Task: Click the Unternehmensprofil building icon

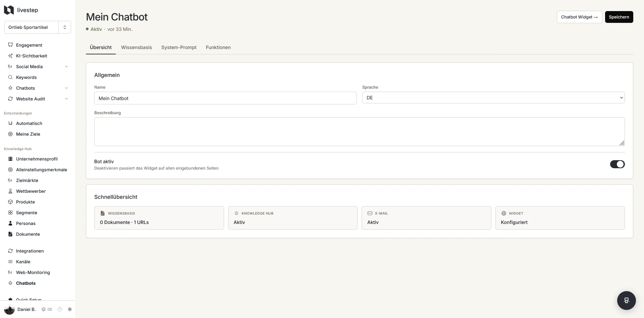Action: tap(10, 159)
